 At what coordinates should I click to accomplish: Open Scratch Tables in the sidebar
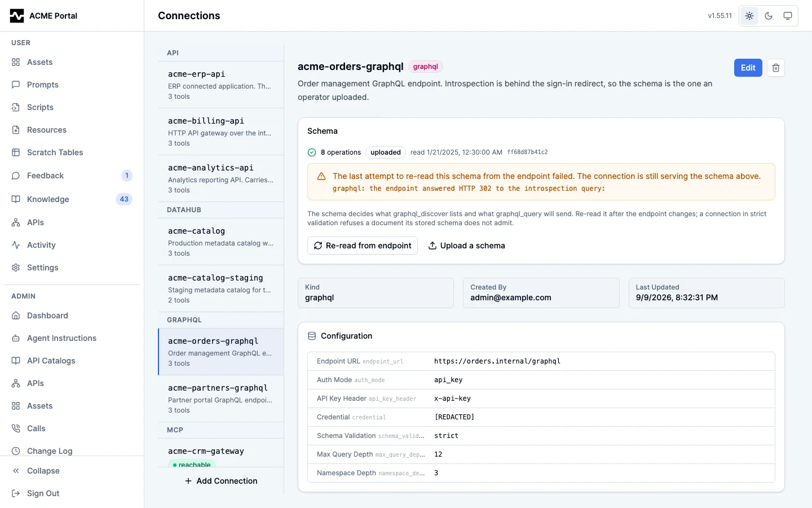point(72,152)
